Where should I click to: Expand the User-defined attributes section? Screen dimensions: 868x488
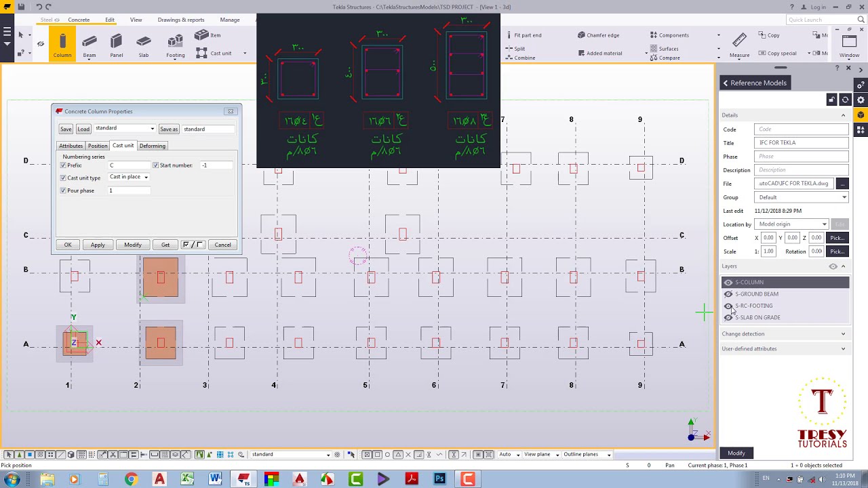tap(785, 348)
